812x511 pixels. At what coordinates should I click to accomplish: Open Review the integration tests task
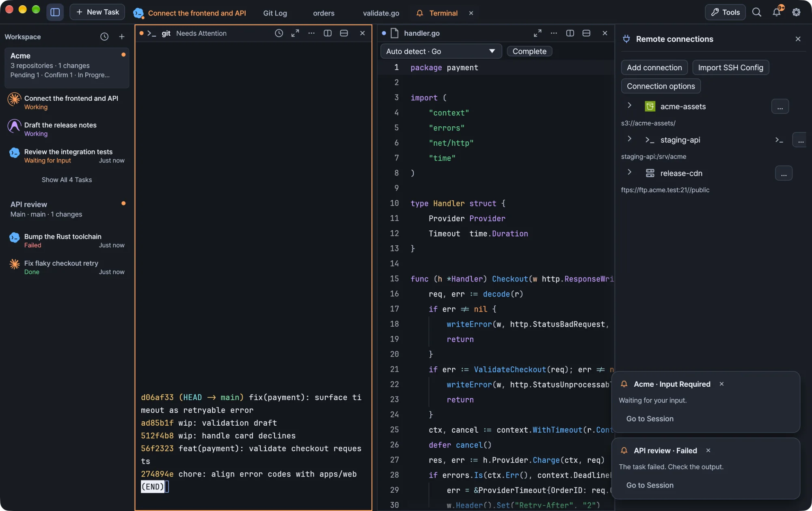pyautogui.click(x=67, y=156)
